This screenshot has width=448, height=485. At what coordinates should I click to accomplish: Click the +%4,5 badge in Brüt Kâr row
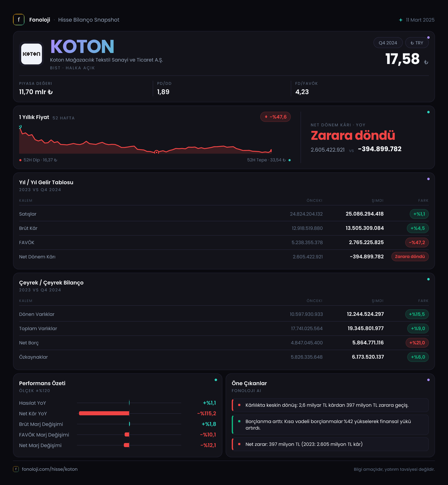click(418, 228)
